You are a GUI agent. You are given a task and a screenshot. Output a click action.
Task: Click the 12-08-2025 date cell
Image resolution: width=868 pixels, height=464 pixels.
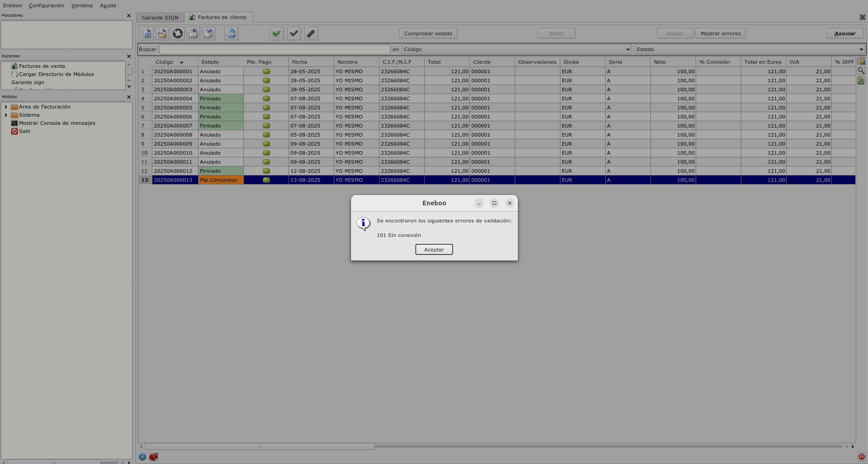click(311, 171)
